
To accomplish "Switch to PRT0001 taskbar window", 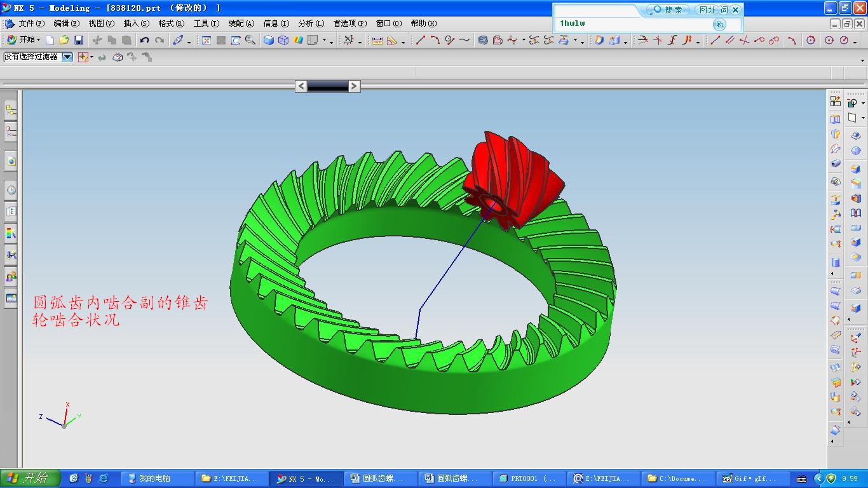I will (529, 478).
